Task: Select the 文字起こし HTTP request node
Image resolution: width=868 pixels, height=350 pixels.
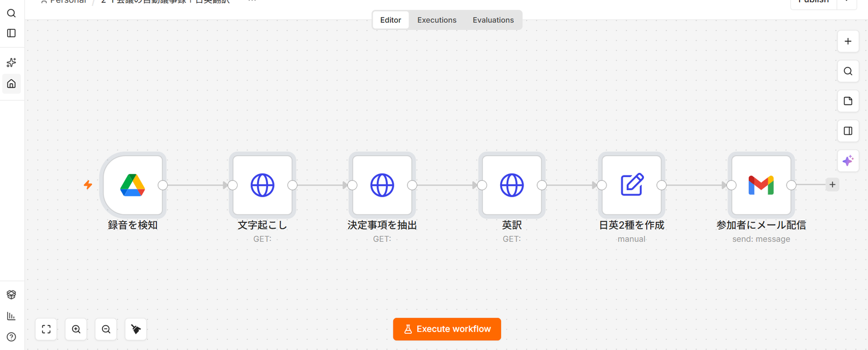Action: (263, 185)
